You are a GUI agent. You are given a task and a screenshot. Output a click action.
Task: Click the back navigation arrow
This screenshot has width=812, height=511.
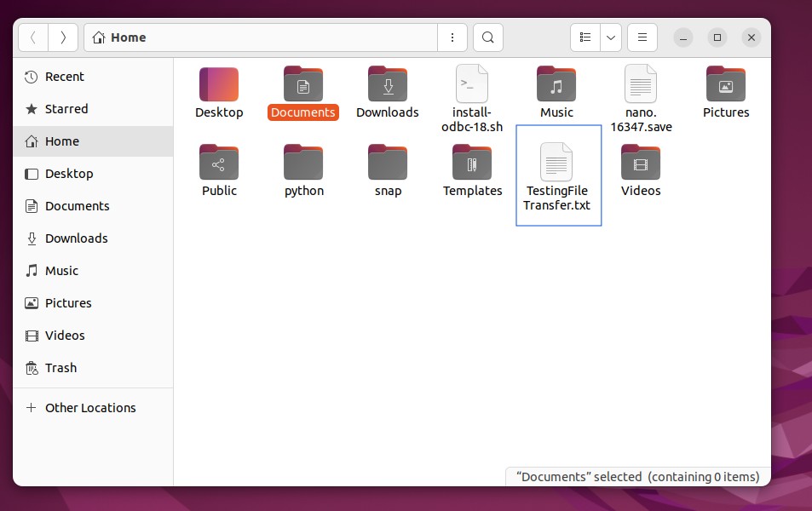coord(32,37)
